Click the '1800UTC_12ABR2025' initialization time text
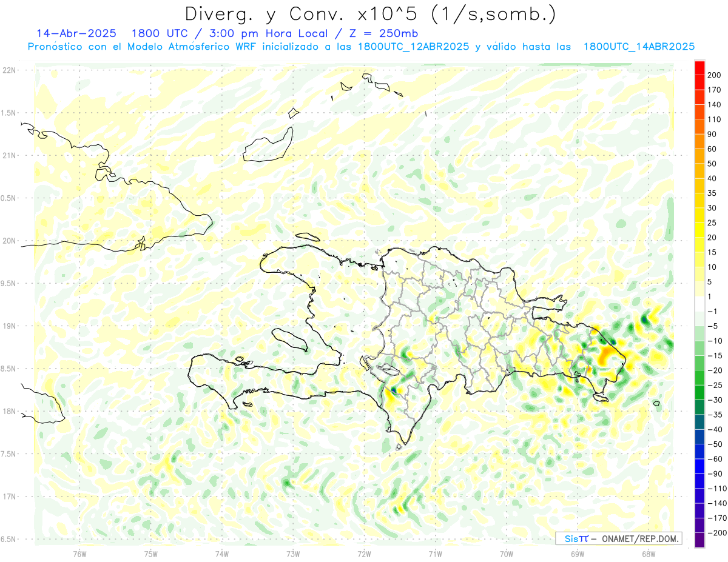Image resolution: width=728 pixels, height=562 pixels. click(413, 47)
